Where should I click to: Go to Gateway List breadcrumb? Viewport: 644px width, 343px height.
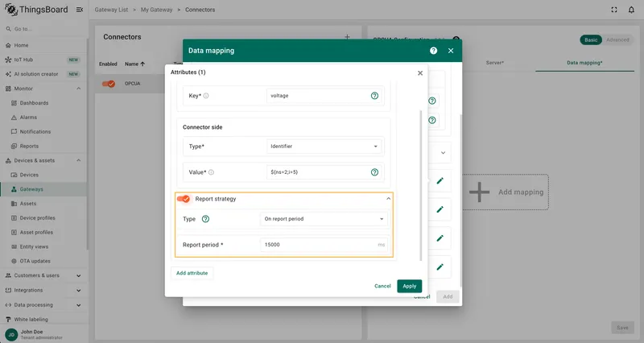[x=111, y=10]
